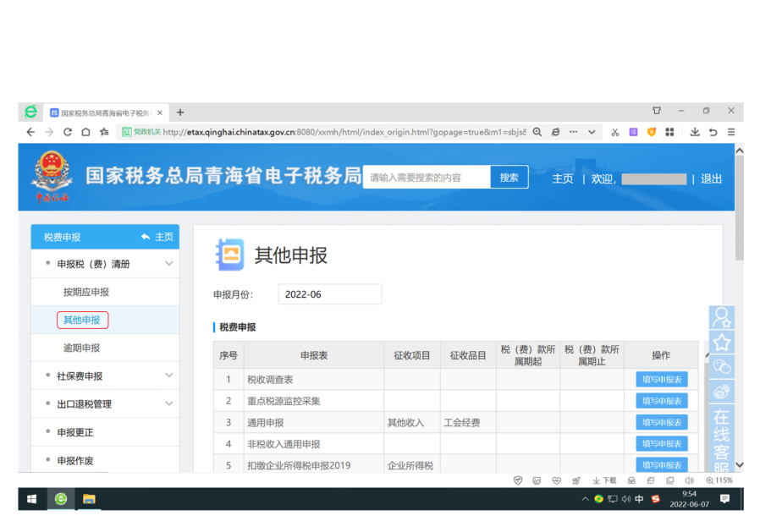Click the star favorite icon in floating sidebar
760x532 pixels.
[x=721, y=343]
